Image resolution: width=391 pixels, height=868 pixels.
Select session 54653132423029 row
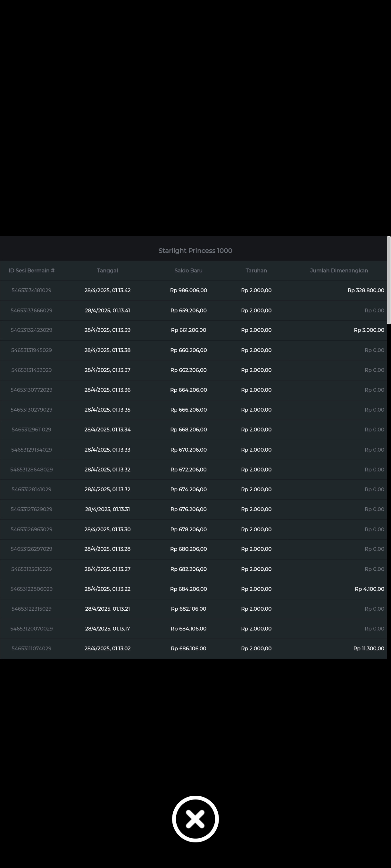tap(193, 330)
